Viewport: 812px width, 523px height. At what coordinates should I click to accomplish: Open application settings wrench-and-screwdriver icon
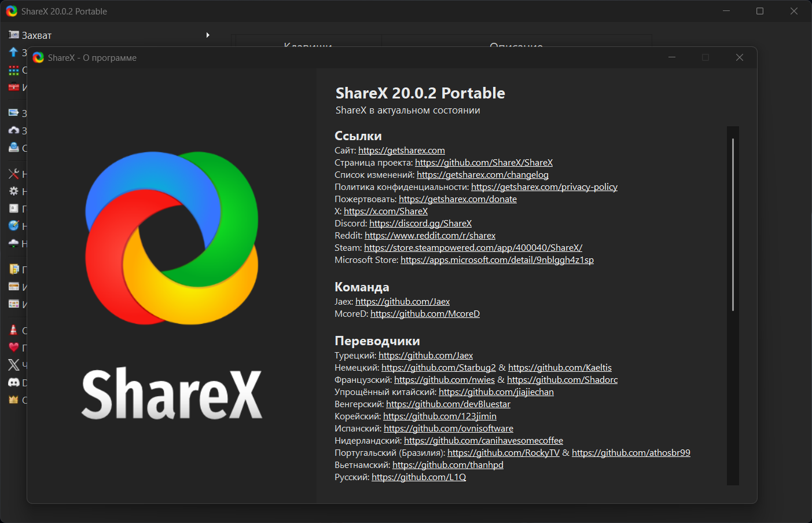tap(14, 174)
